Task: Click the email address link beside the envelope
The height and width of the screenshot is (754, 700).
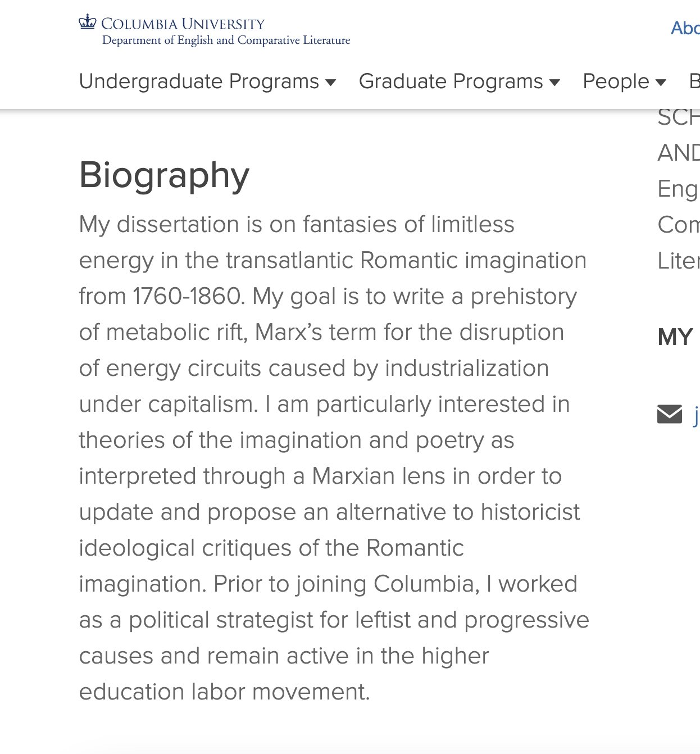Action: (x=697, y=416)
